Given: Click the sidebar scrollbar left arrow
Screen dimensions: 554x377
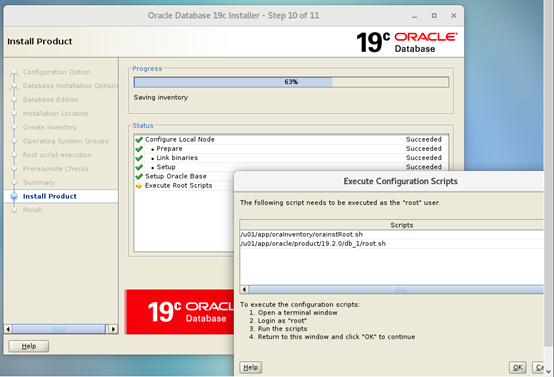Looking at the screenshot, I should 8,329.
